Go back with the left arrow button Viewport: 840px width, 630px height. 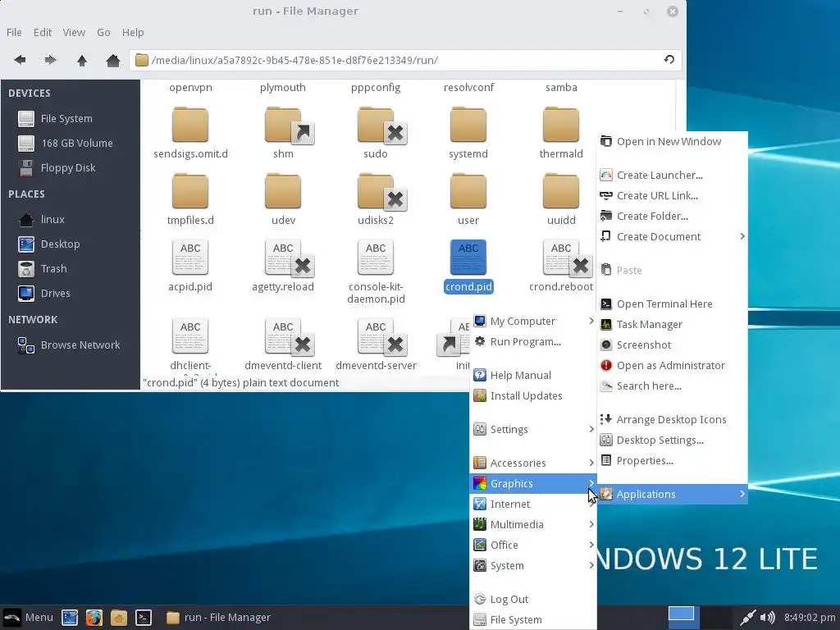[x=20, y=60]
